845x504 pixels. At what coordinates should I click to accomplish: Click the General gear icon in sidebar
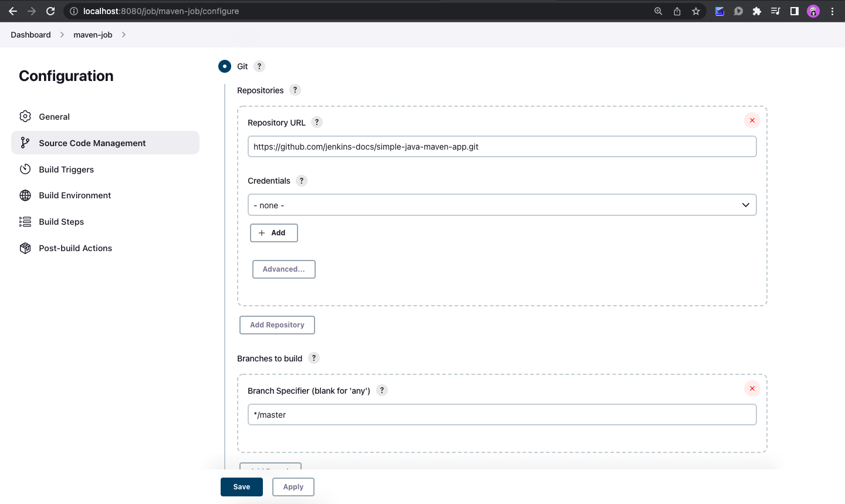pos(25,116)
